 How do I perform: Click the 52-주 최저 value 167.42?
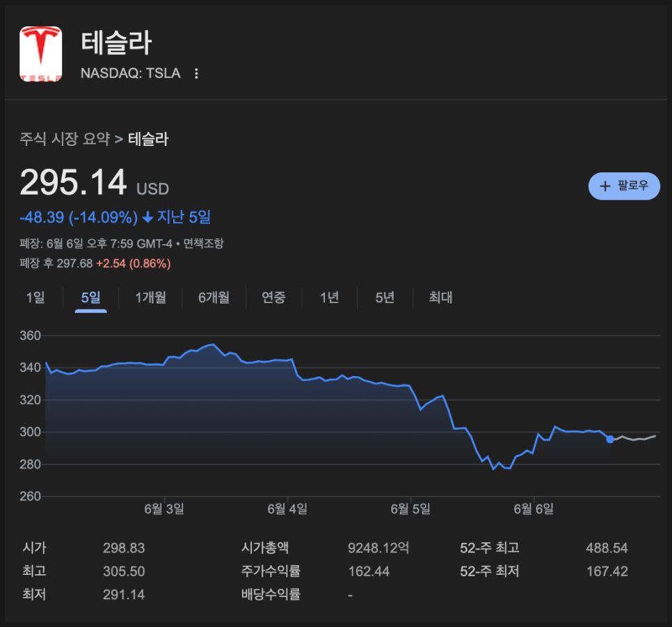[x=607, y=571]
